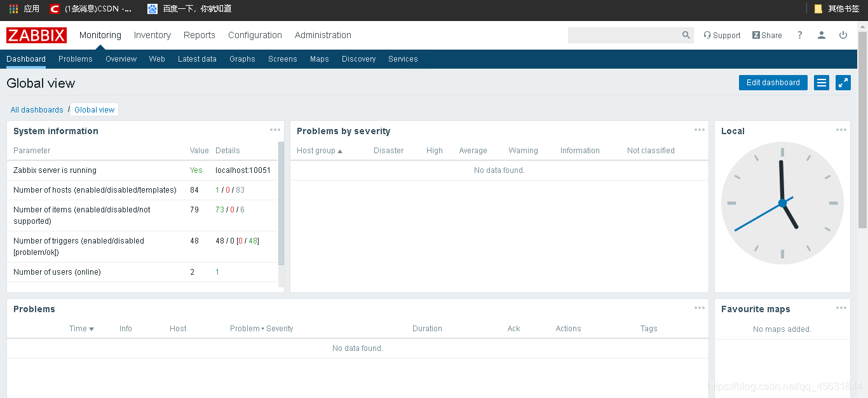
Task: Click the search magnifier icon
Action: pos(686,35)
